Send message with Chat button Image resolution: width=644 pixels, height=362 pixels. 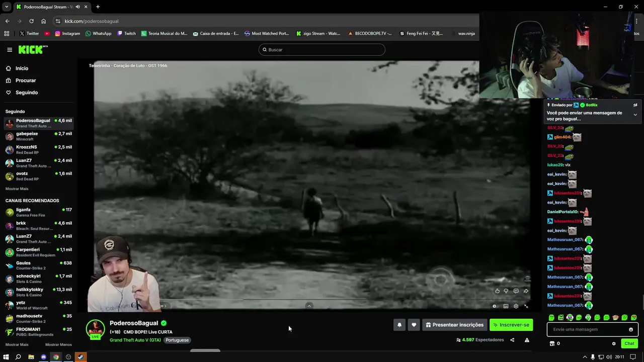click(629, 344)
